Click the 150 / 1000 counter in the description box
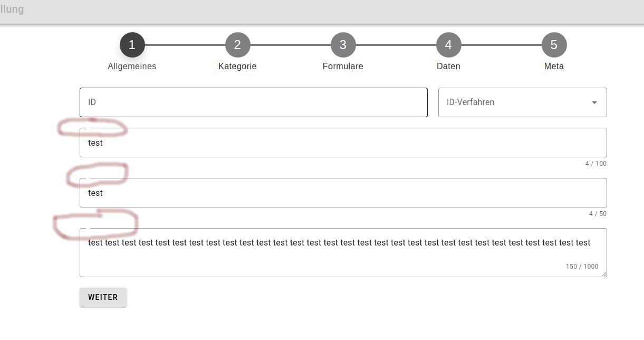This screenshot has width=644, height=340. tap(582, 267)
